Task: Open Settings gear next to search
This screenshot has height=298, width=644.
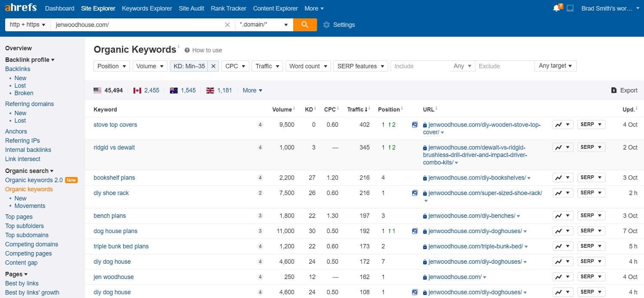Action: [x=339, y=25]
